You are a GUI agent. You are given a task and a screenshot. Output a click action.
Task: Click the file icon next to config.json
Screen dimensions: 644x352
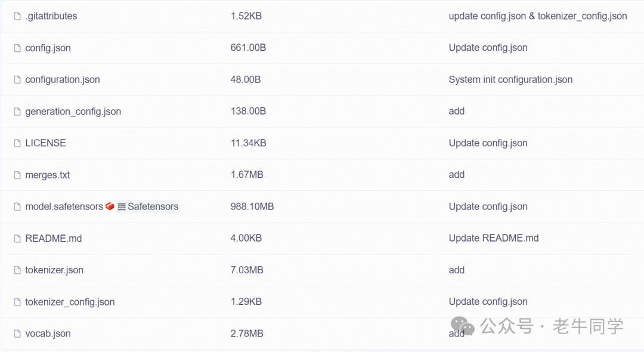tap(17, 48)
